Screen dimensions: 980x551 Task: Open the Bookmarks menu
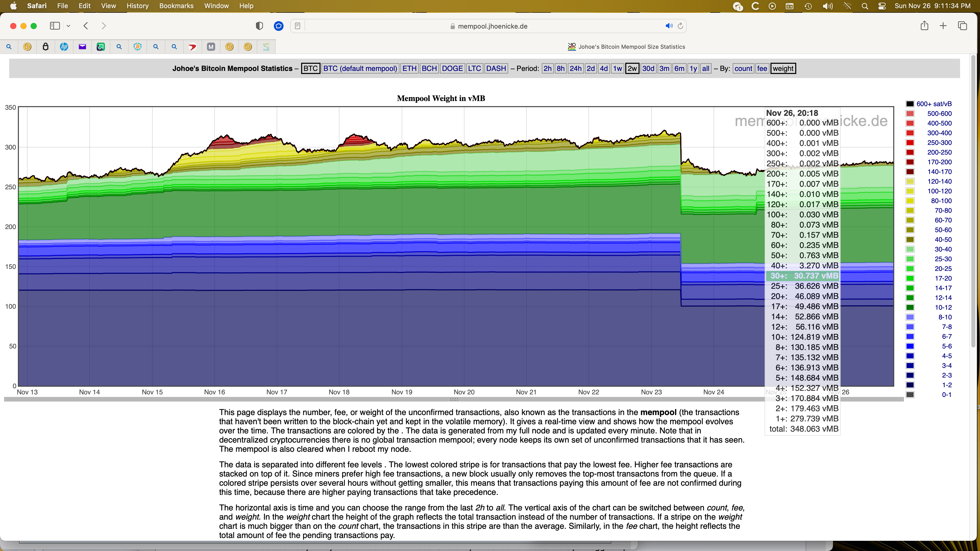click(176, 6)
